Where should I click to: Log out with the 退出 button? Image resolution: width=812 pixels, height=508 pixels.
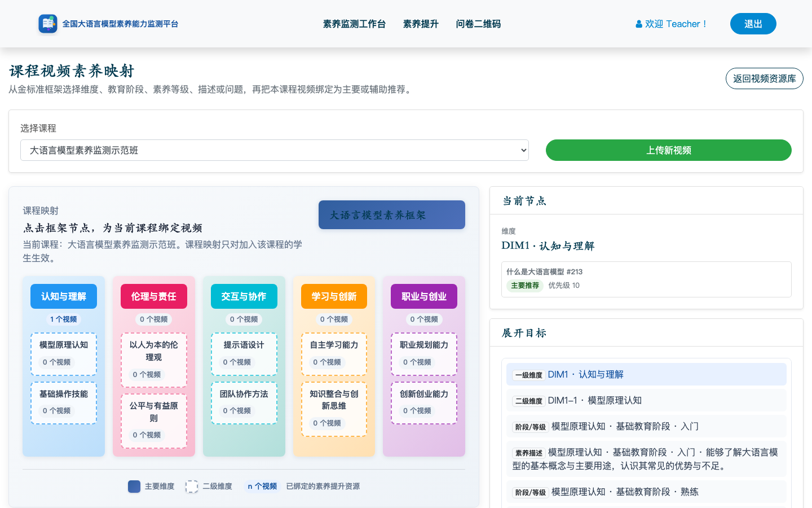(x=753, y=24)
